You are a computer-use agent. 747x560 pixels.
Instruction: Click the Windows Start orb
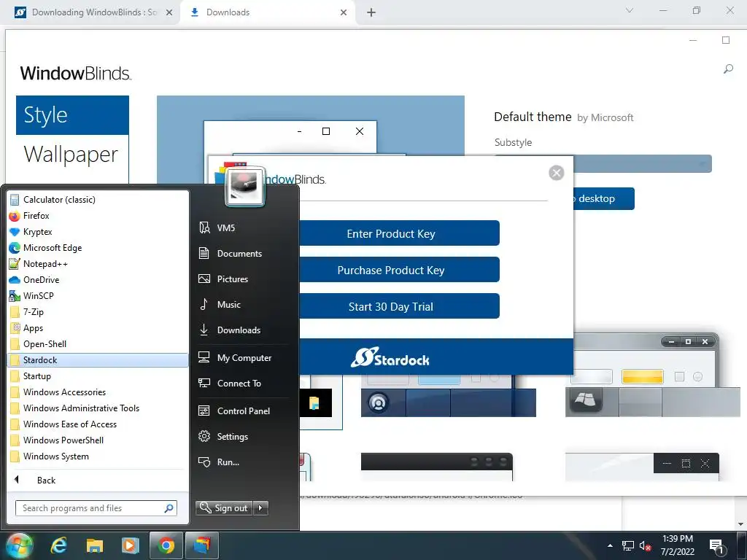(20, 545)
